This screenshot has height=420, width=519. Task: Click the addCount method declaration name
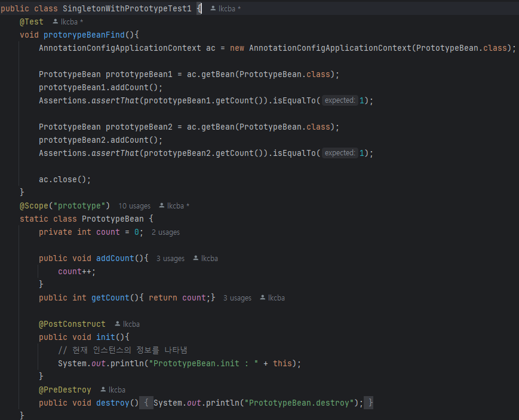(115, 258)
